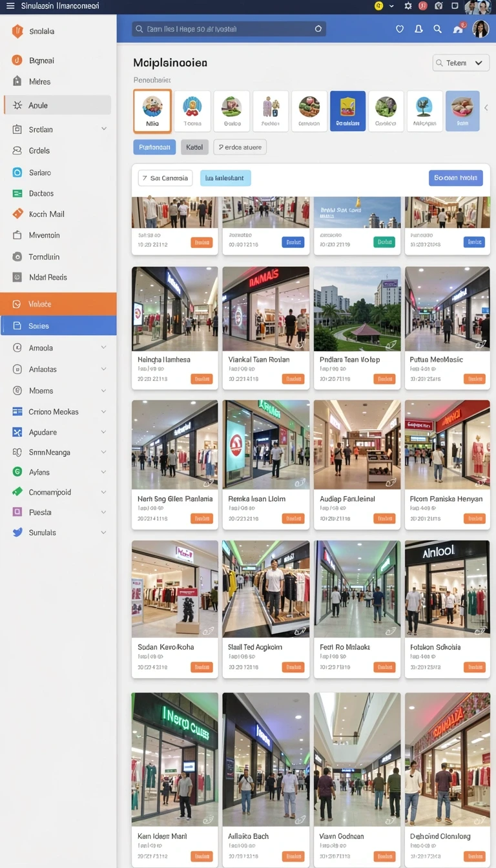Click the refresh icon inside the search field
496x868 pixels.
318,29
